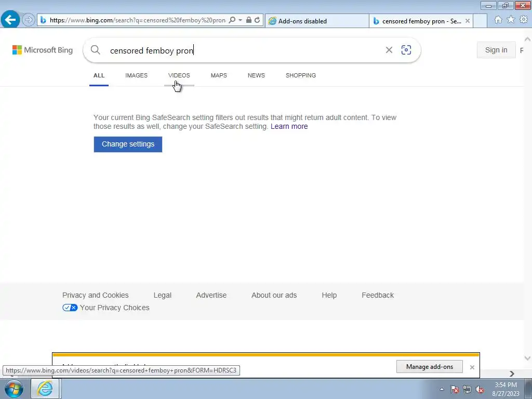Open the Learn more link
532x399 pixels.
tap(289, 126)
